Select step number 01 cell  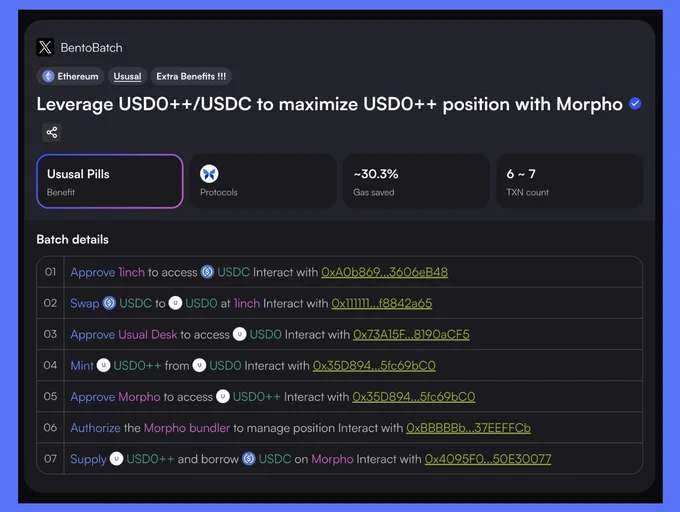click(50, 272)
